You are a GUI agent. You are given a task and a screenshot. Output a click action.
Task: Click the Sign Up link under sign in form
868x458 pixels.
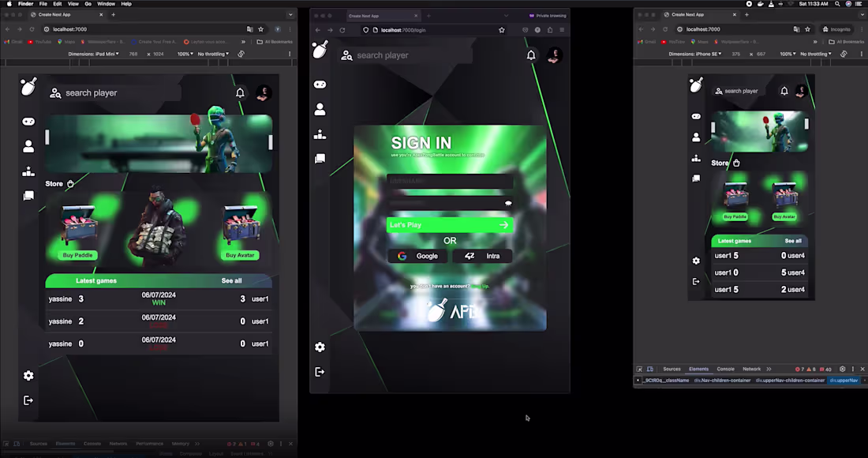[480, 287]
